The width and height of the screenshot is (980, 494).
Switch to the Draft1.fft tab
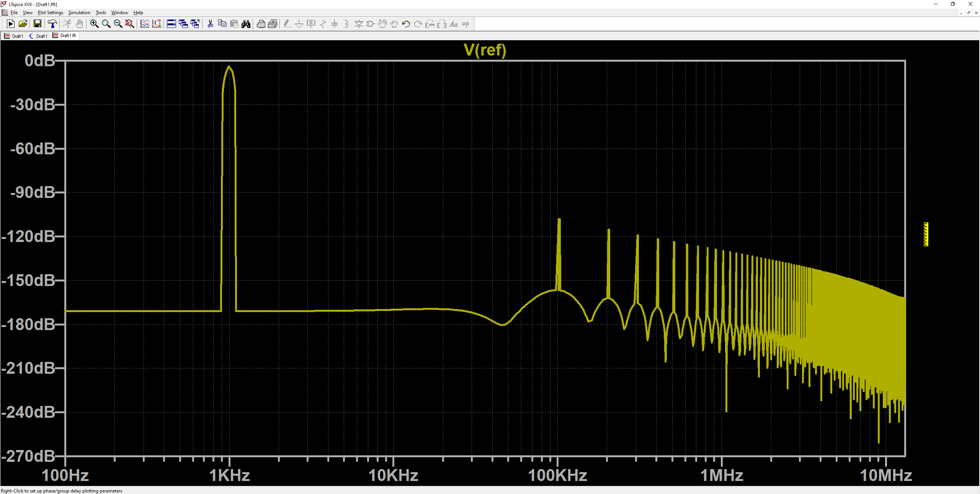click(x=65, y=36)
